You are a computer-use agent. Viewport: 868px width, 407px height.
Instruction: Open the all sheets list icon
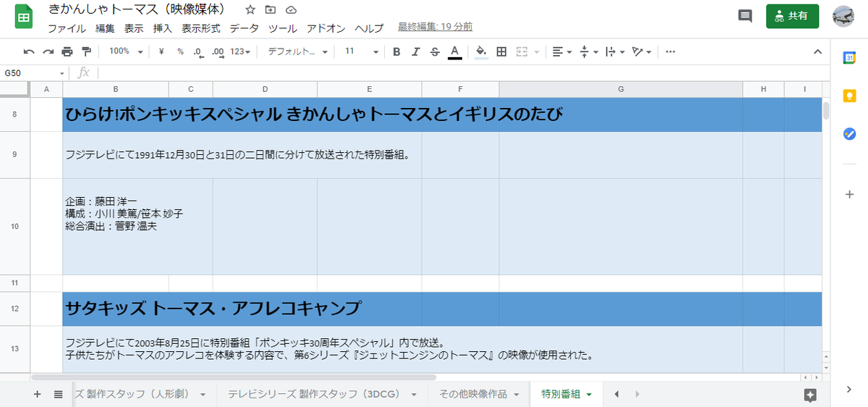pos(59,394)
